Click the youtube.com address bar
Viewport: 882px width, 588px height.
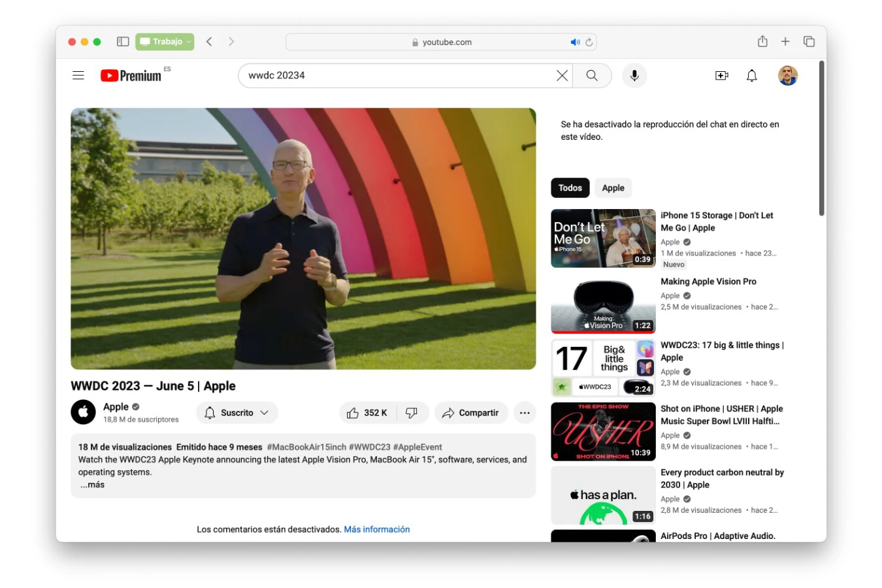pyautogui.click(x=441, y=42)
